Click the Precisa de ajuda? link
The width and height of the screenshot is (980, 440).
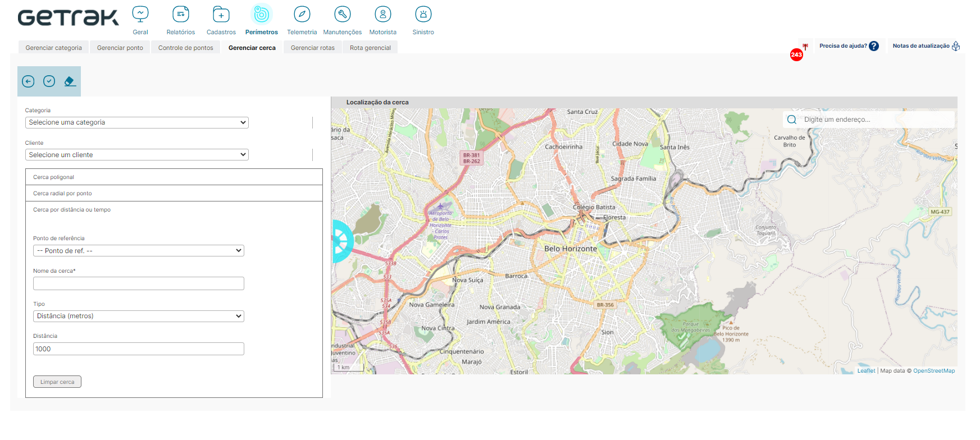point(843,46)
